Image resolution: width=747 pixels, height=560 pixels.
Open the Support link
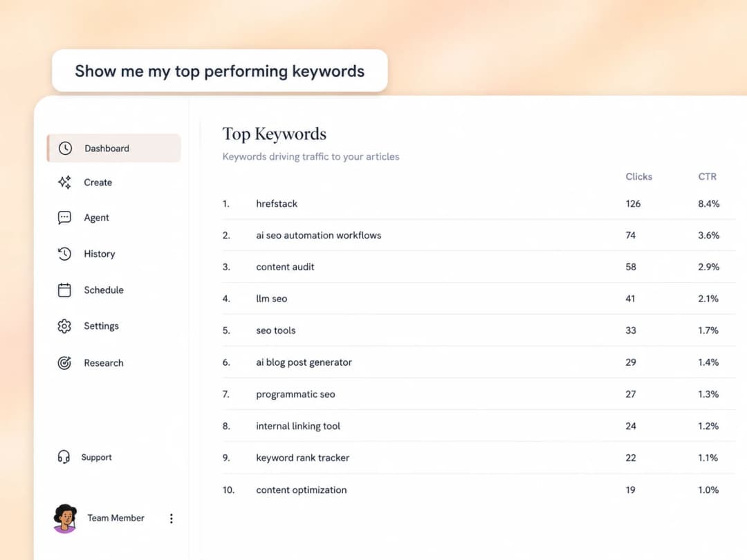tap(97, 457)
